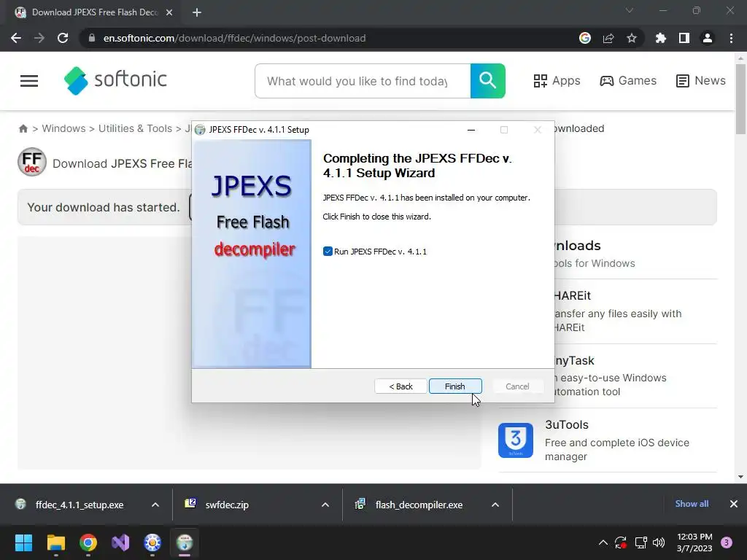Open the Windows Start menu

[23, 542]
